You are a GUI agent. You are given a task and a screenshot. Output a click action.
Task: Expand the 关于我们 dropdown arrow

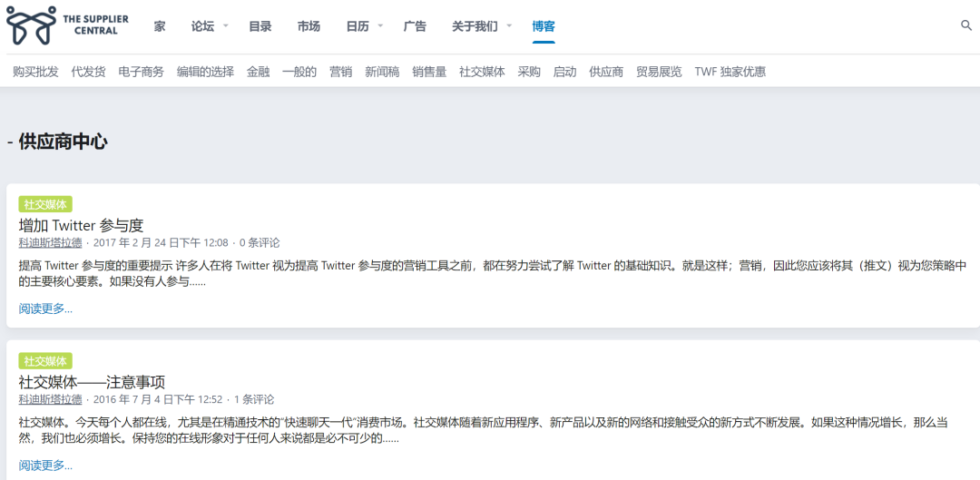509,26
